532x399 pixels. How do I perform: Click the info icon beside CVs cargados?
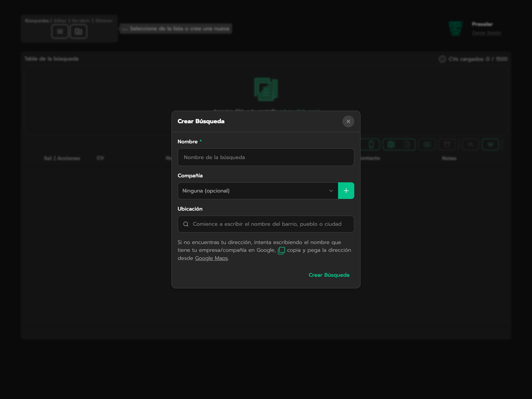pos(442,59)
